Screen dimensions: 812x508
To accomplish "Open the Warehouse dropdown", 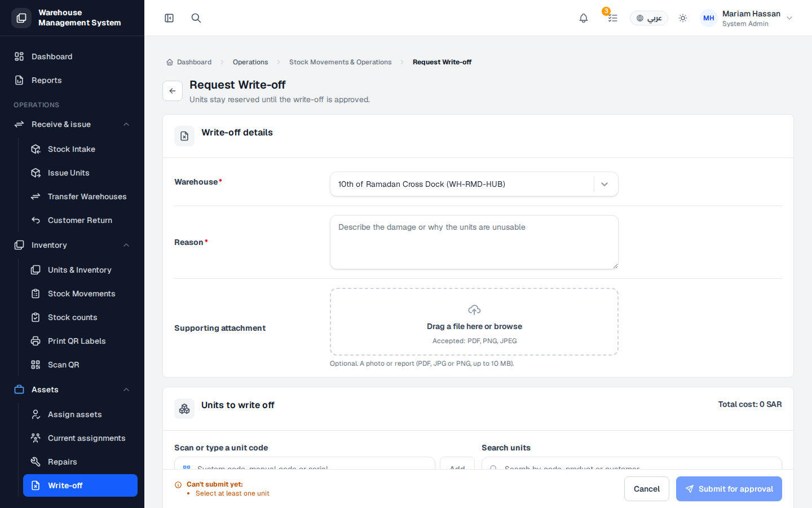I will pos(474,184).
